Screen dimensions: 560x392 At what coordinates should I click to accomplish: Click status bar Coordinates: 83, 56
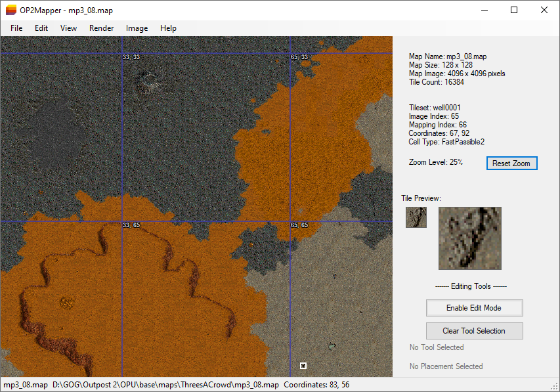click(316, 385)
